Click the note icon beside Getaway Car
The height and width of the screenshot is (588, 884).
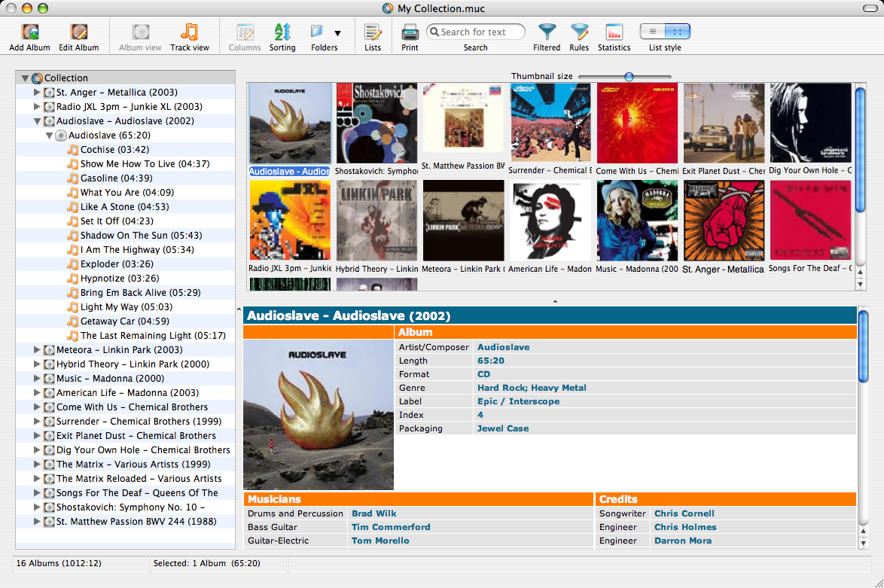click(73, 321)
